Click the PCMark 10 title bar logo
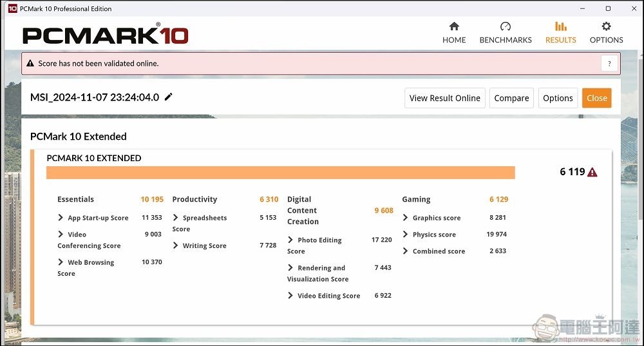Image resolution: width=644 pixels, height=346 pixels. pyautogui.click(x=13, y=8)
